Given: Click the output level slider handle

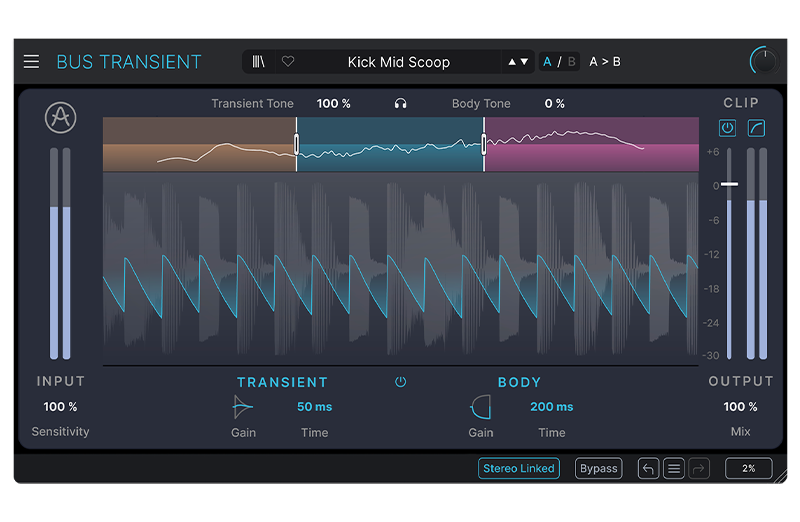Looking at the screenshot, I should 730,184.
